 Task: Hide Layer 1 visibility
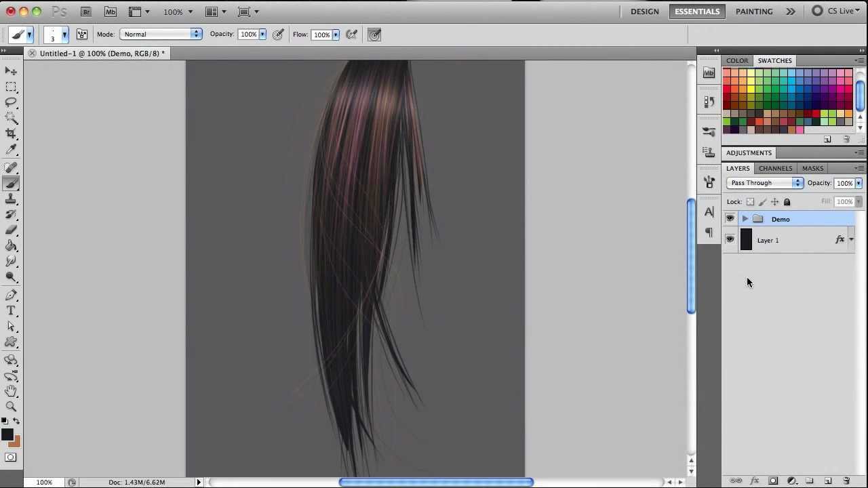(x=730, y=240)
